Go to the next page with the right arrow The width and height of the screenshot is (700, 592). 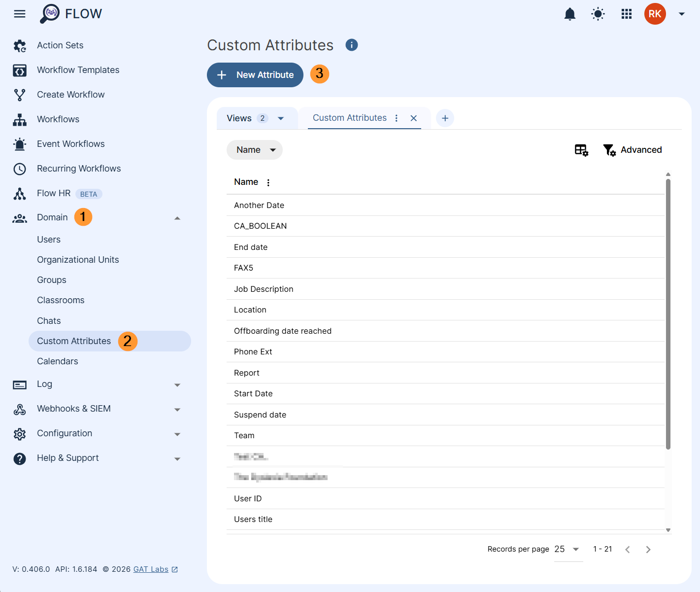[x=648, y=549]
